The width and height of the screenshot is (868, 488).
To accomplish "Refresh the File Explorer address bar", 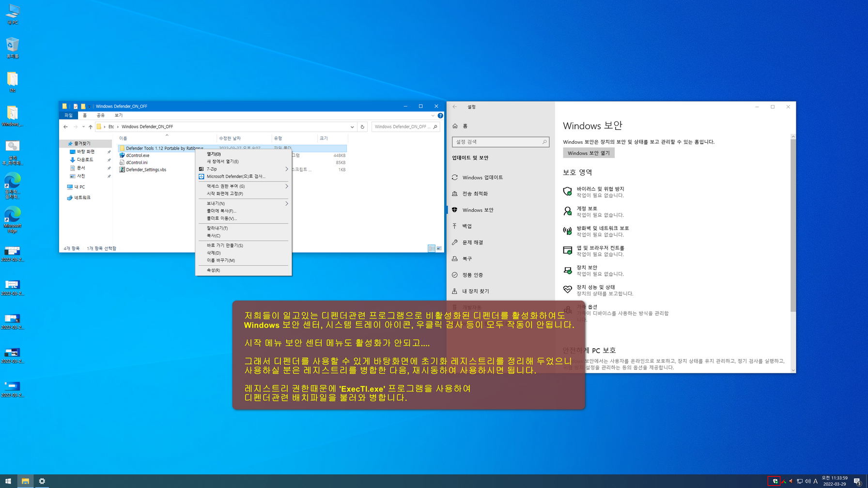I will point(362,127).
